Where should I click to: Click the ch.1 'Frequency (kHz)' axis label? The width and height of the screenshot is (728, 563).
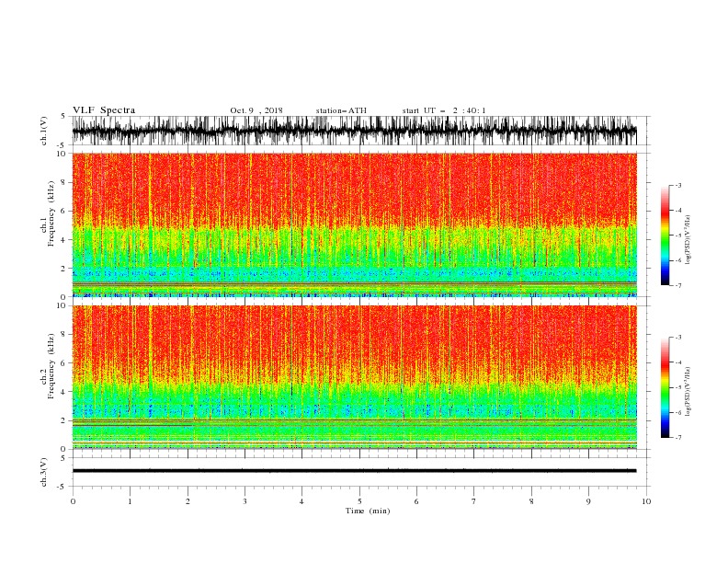pyautogui.click(x=51, y=213)
